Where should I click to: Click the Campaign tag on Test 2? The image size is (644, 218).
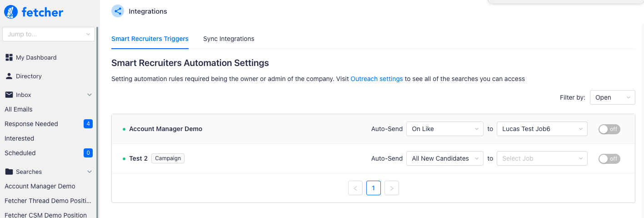point(168,158)
